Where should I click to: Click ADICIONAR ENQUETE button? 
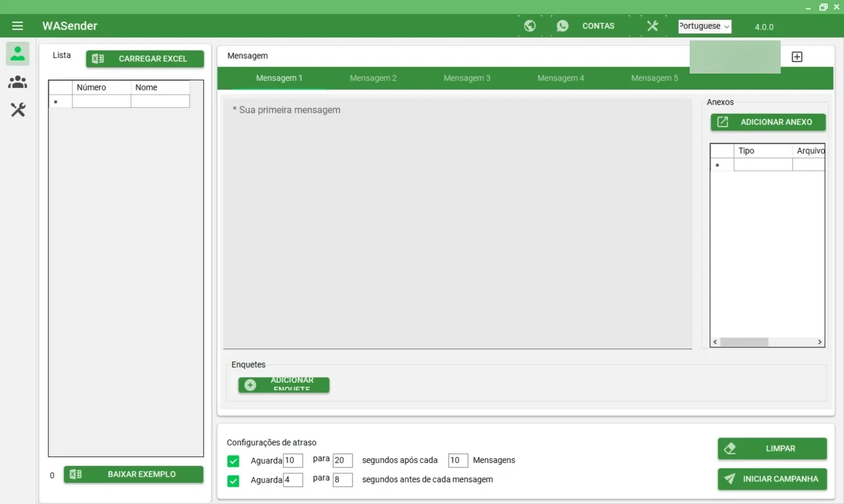click(x=284, y=385)
